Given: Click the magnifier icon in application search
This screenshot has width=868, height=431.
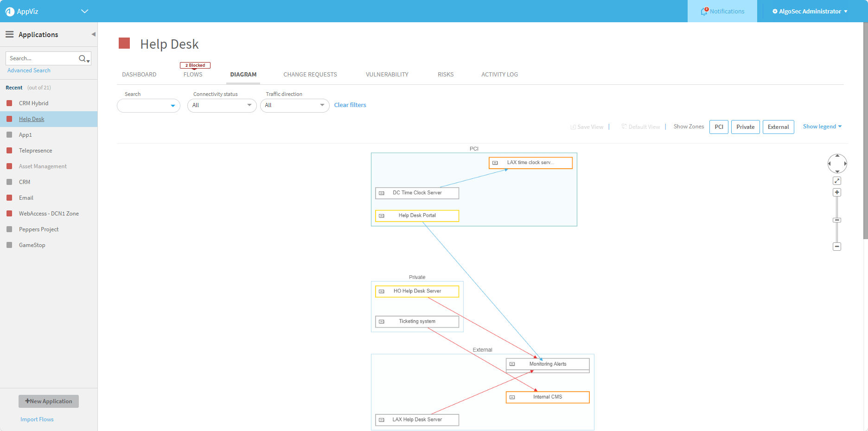Looking at the screenshot, I should (x=83, y=58).
